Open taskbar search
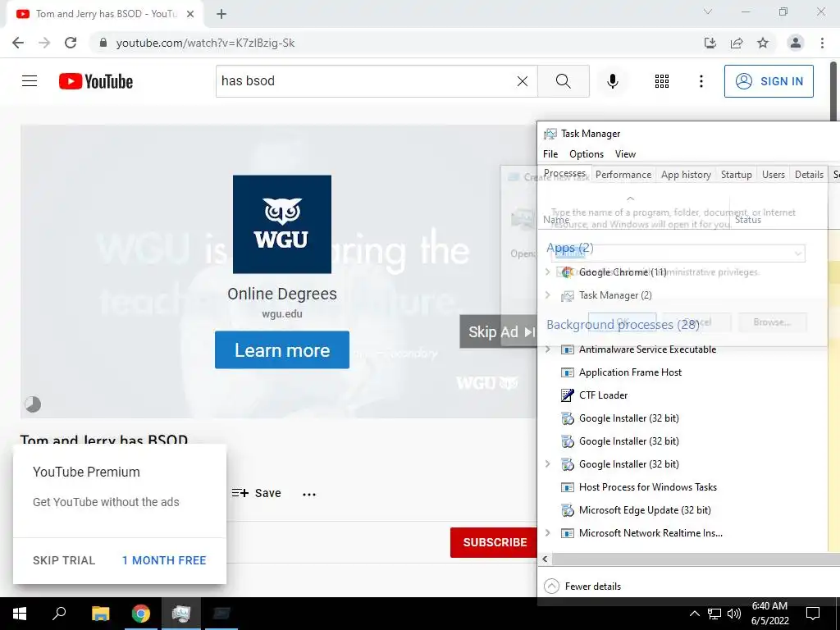 point(59,614)
